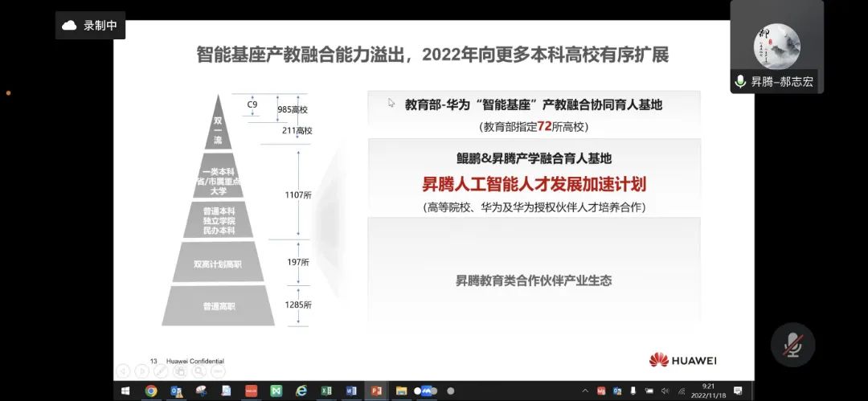
Task: Launch Google Chrome from the taskbar
Action: [x=150, y=391]
